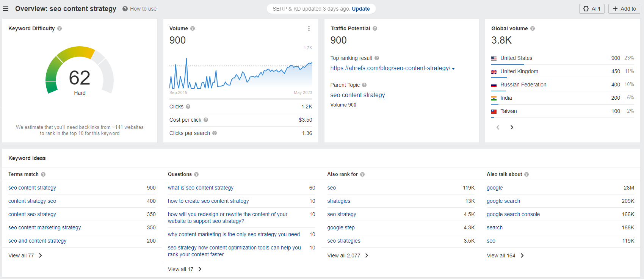
Task: Click the Keyword Difficulty gauge
Action: [x=80, y=70]
